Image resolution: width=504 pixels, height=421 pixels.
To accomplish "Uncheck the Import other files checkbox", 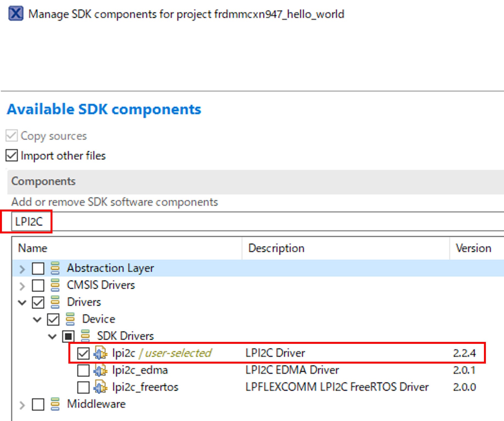I will [12, 155].
